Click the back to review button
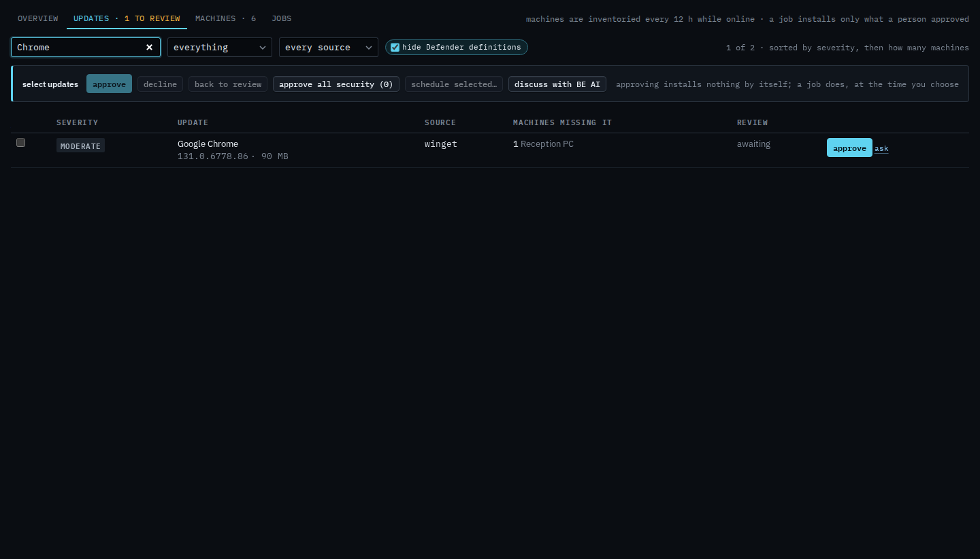The image size is (980, 559). pyautogui.click(x=228, y=84)
